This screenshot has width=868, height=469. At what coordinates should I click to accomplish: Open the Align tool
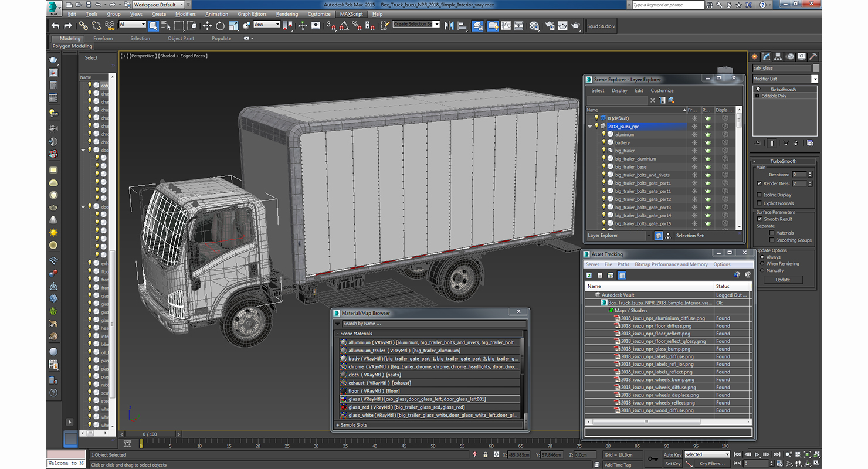pos(462,26)
